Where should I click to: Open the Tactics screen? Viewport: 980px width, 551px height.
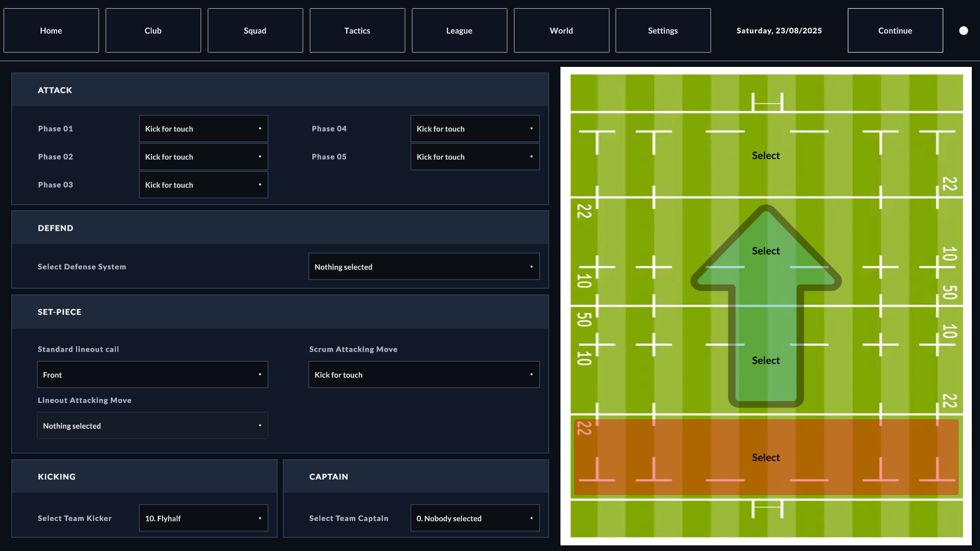[357, 30]
